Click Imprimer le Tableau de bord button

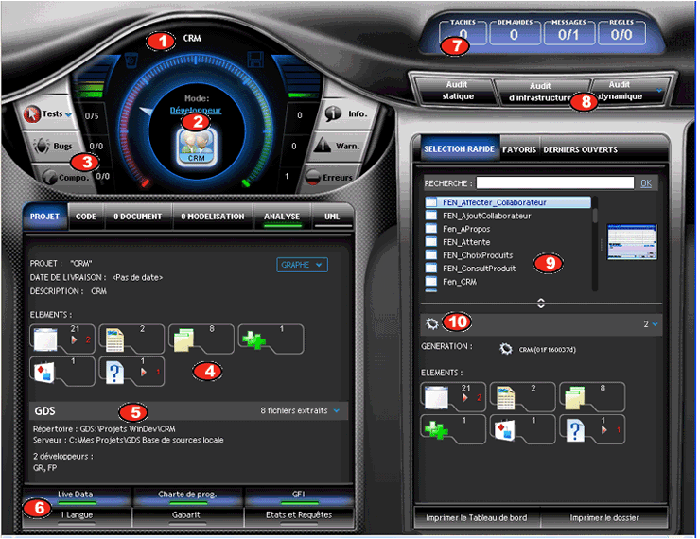point(477,518)
